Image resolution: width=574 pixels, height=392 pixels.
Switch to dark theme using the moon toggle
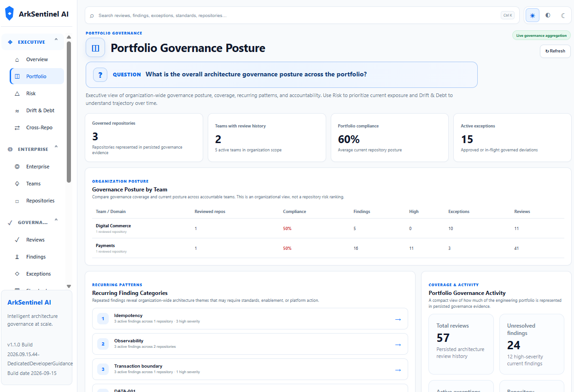click(x=563, y=15)
